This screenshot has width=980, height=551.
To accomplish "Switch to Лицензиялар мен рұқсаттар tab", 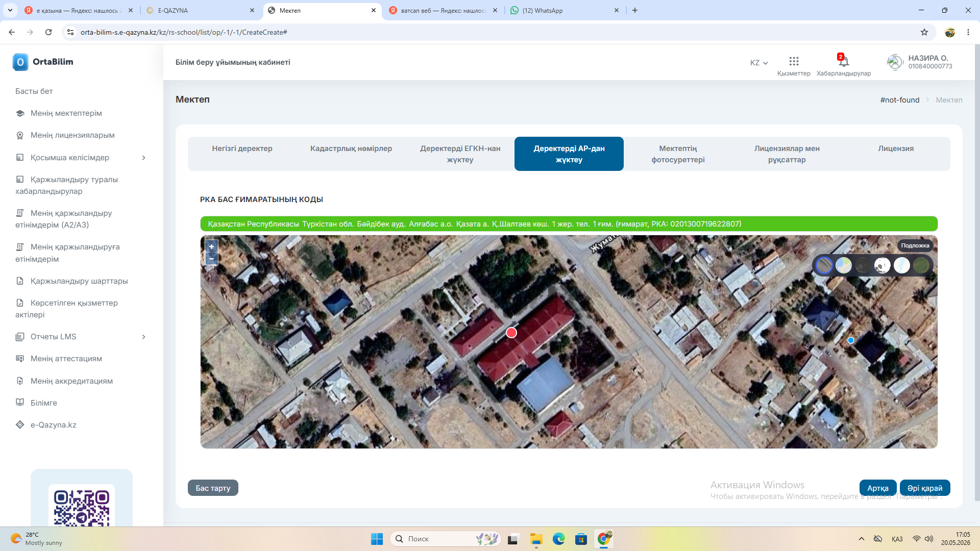I will click(x=787, y=154).
